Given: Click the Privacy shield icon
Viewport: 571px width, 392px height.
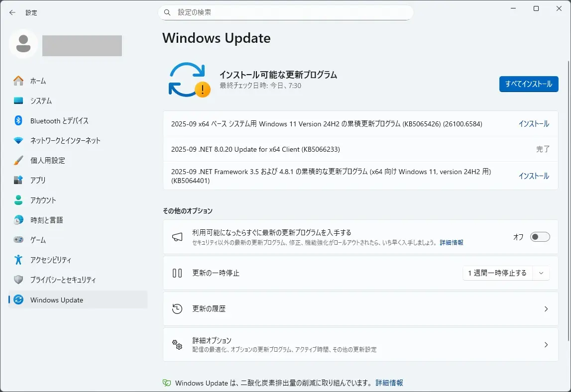Looking at the screenshot, I should pyautogui.click(x=18, y=280).
